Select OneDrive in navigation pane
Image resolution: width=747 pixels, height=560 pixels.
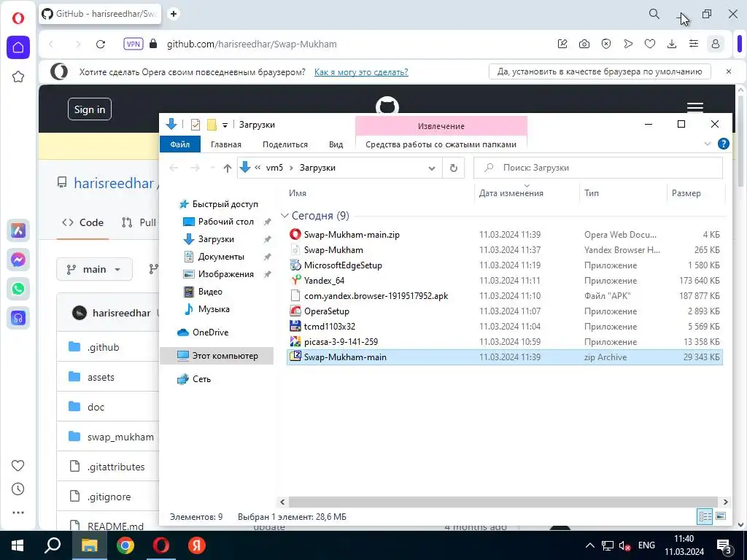coord(210,332)
